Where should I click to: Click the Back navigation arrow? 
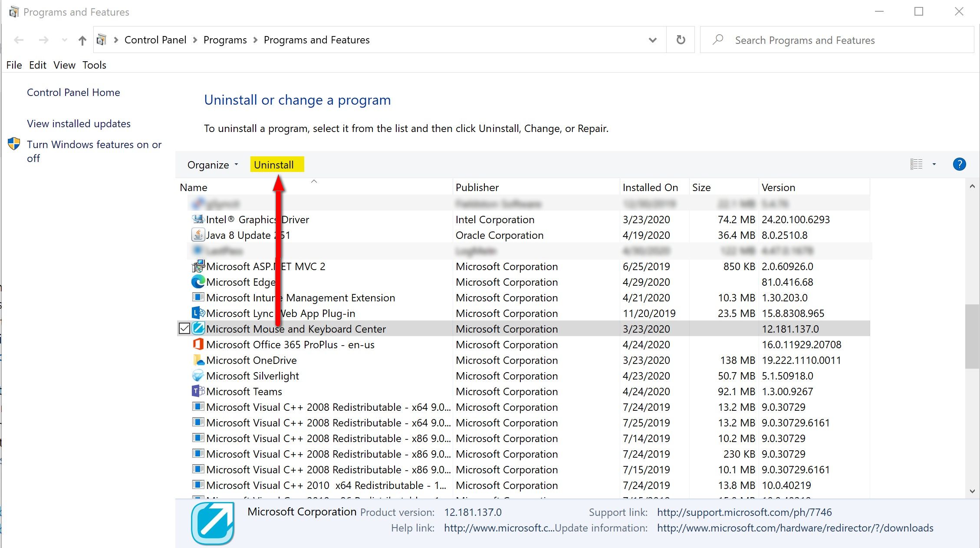pos(19,40)
